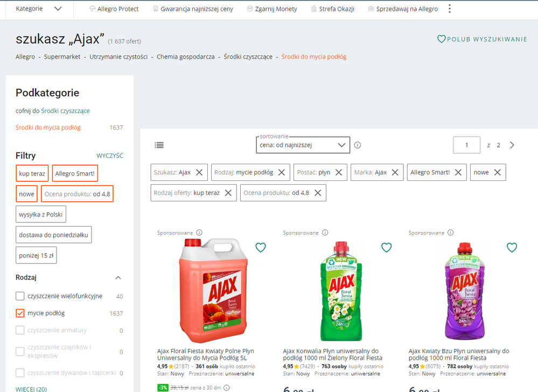Screen dimensions: 538x392
Task: Open Strefa Okazji in top bar
Action: 333,9
